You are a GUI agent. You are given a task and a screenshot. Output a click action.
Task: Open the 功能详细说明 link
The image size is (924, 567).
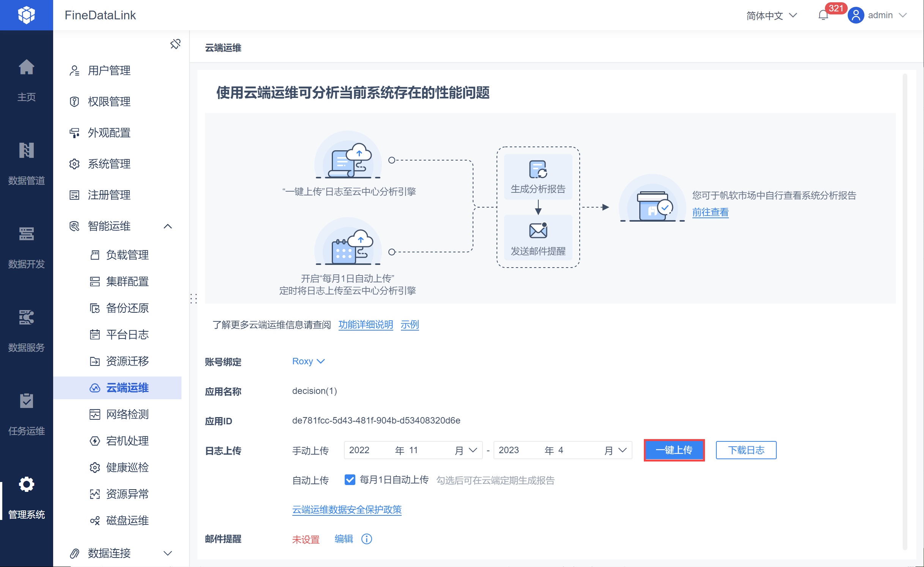point(366,325)
